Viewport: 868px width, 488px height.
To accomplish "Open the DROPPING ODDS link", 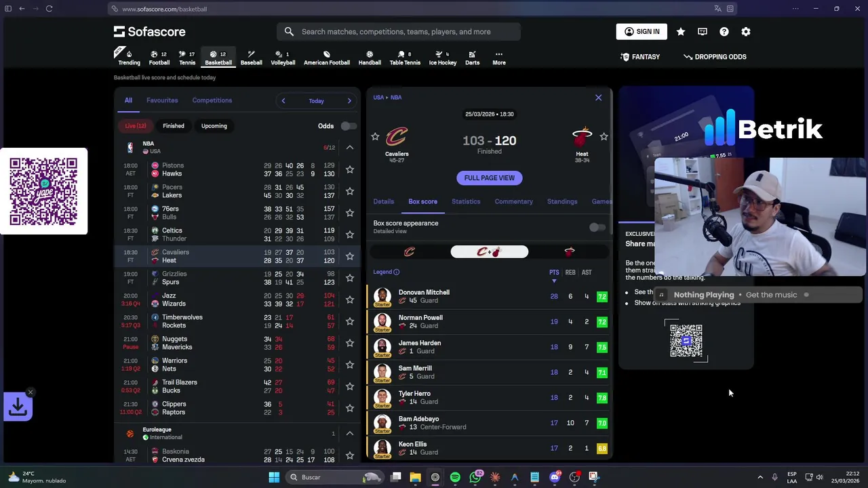I will point(715,57).
